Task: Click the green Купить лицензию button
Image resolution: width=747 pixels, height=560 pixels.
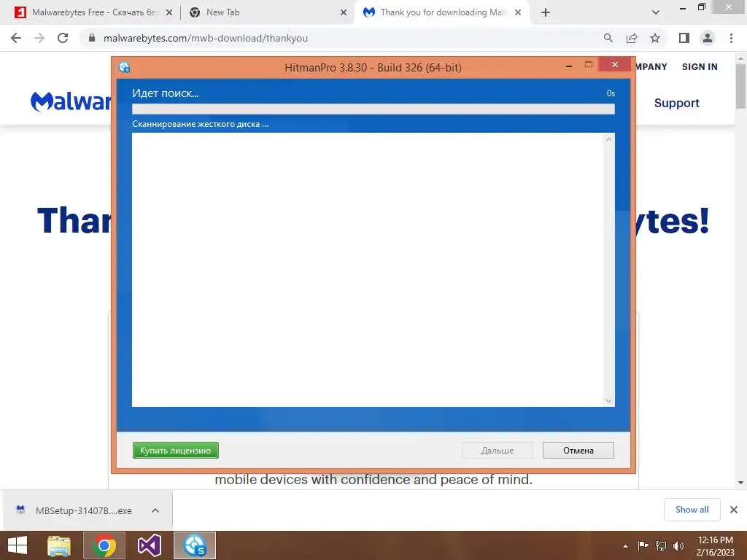Action: (x=175, y=451)
